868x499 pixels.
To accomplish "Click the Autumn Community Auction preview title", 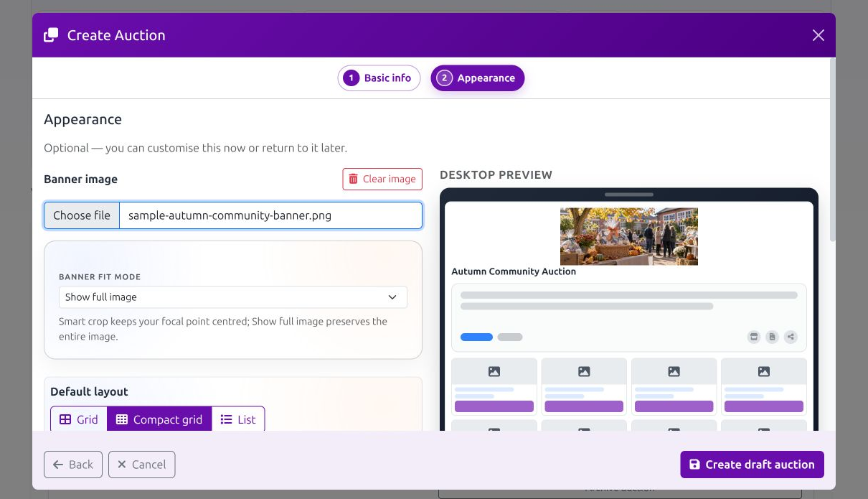I will pyautogui.click(x=514, y=271).
